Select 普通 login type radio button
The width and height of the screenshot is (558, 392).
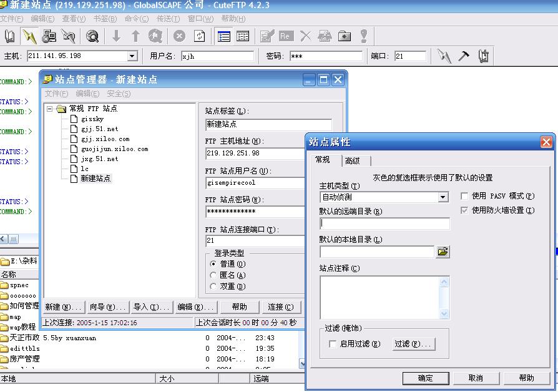click(213, 264)
